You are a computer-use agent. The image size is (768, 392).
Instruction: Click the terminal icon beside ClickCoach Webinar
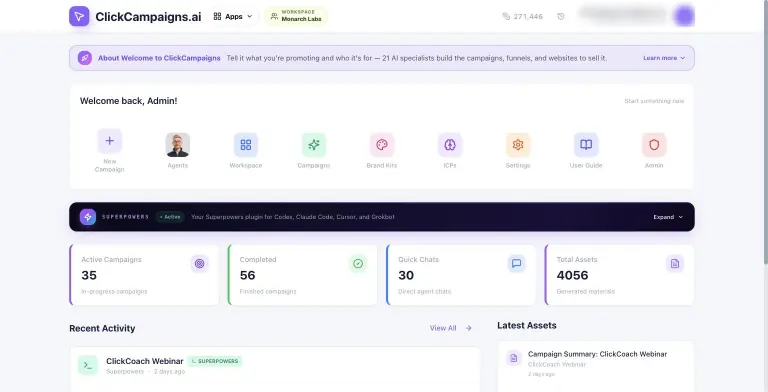click(88, 365)
